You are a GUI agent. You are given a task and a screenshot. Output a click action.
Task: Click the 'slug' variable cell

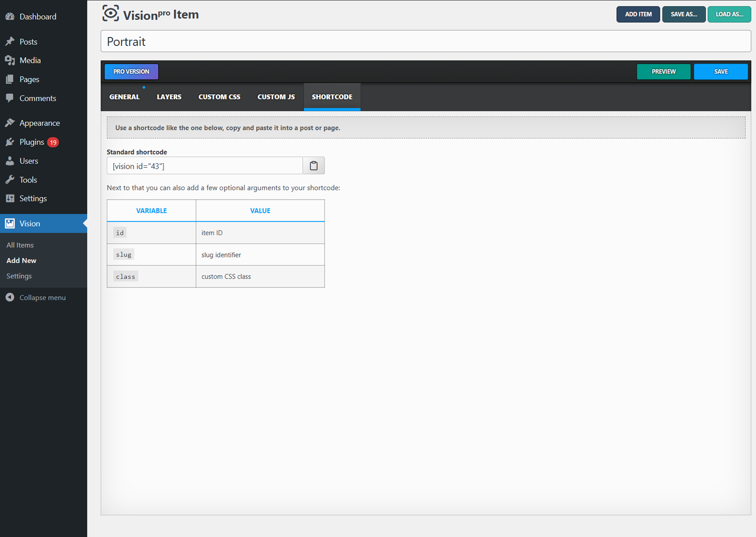click(x=151, y=255)
